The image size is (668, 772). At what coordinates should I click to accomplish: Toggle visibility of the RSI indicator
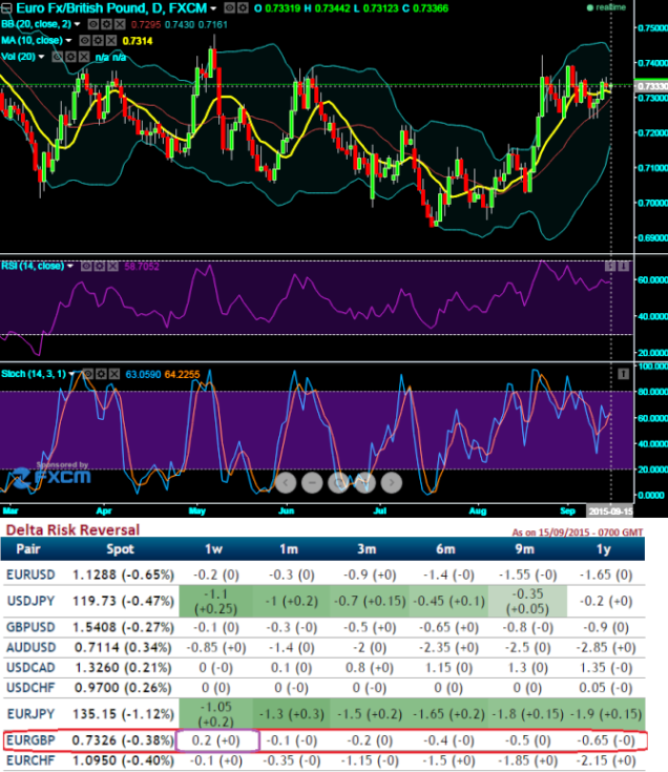click(x=87, y=266)
